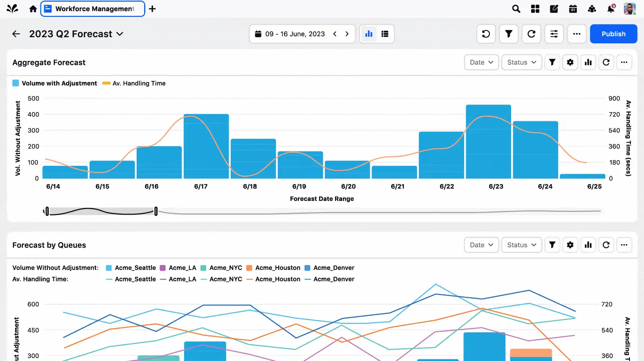Filter the Forecast by Queues widget

click(x=552, y=245)
